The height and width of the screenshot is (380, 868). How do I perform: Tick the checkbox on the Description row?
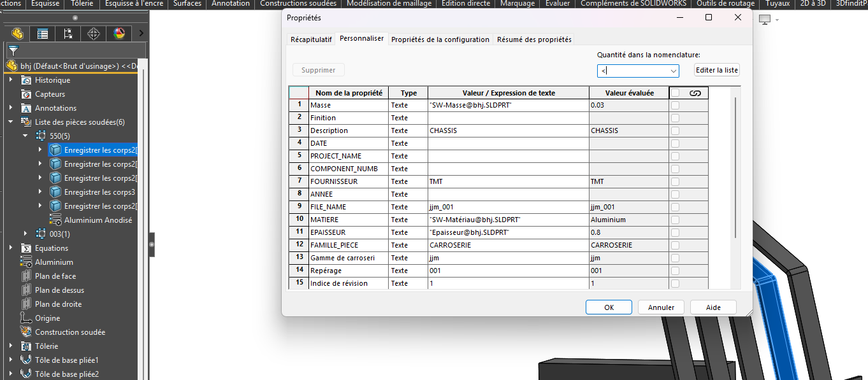point(676,130)
